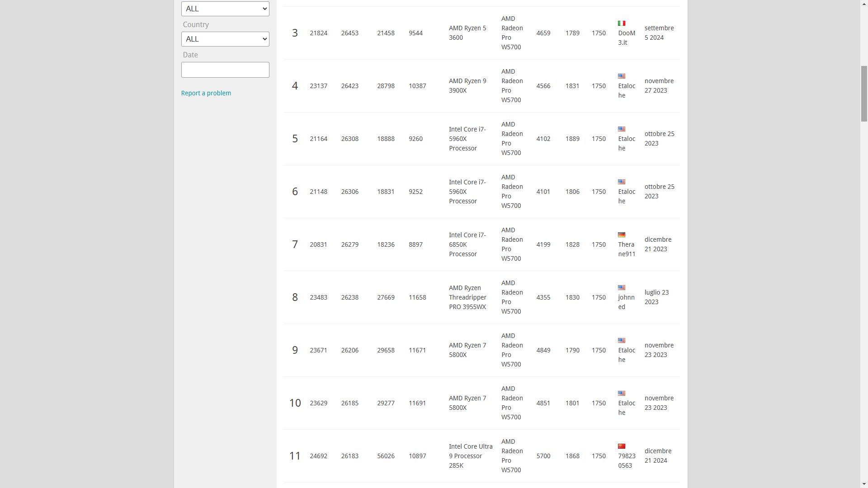Open the Report a problem link

point(206,93)
